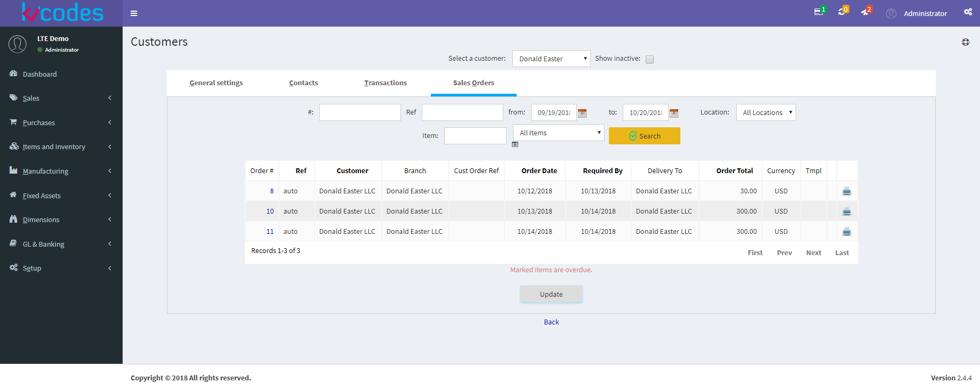The height and width of the screenshot is (391, 980).
Task: Click the yellow Search button
Action: pyautogui.click(x=644, y=136)
